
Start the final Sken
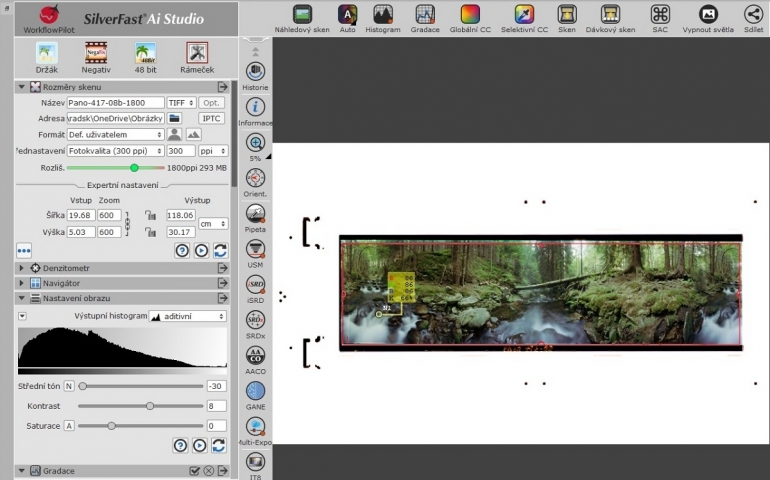pyautogui.click(x=567, y=15)
